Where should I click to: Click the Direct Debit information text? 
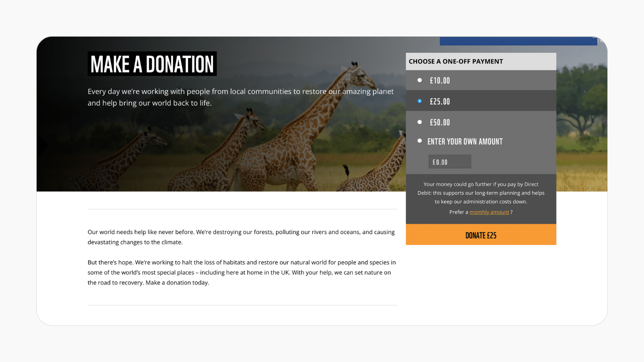pyautogui.click(x=481, y=193)
